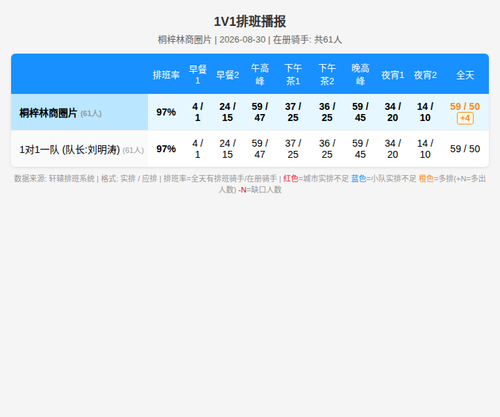Click the red 红色 legend label
The image size is (500, 417).
click(x=291, y=179)
